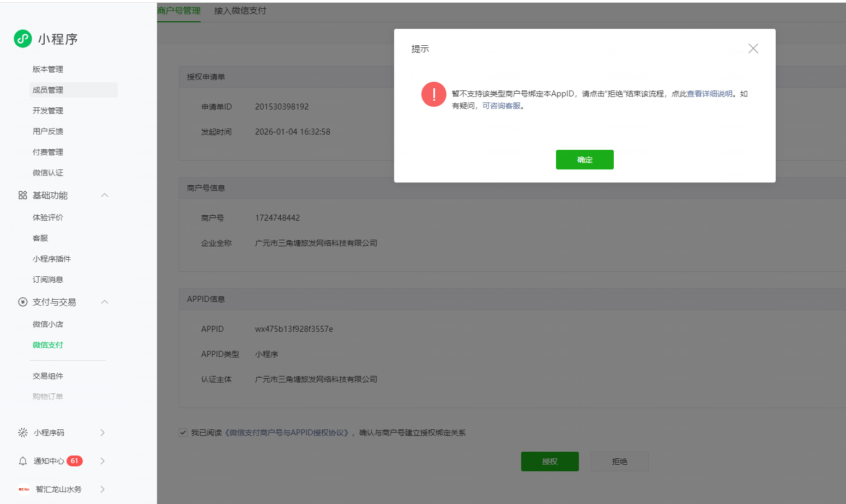846x504 pixels.
Task: Click the 小程序码 sunburst icon
Action: [x=23, y=433]
